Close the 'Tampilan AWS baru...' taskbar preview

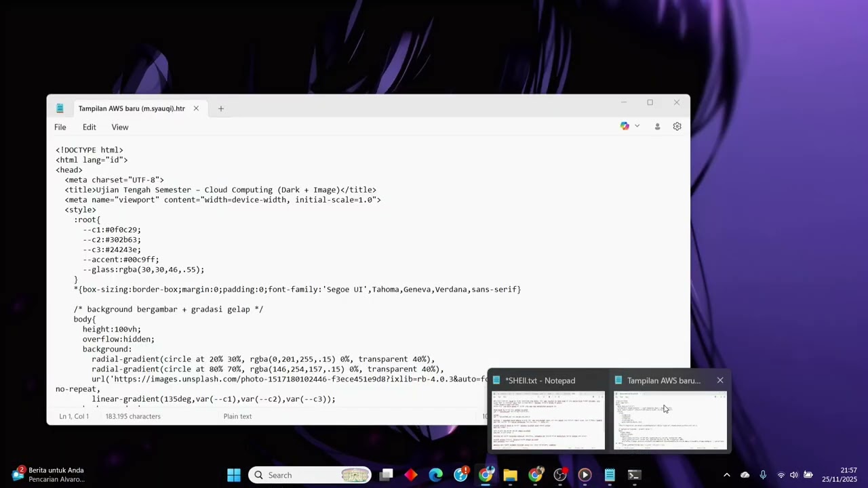coord(720,381)
